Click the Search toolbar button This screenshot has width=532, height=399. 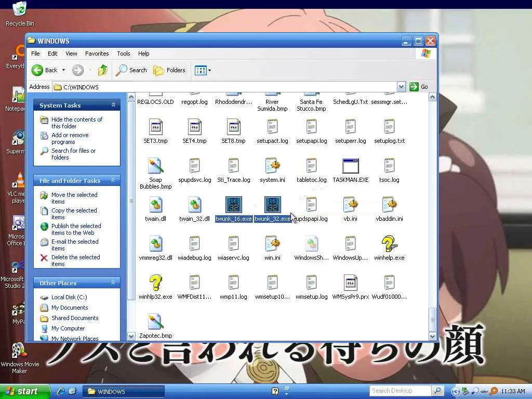pyautogui.click(x=131, y=70)
